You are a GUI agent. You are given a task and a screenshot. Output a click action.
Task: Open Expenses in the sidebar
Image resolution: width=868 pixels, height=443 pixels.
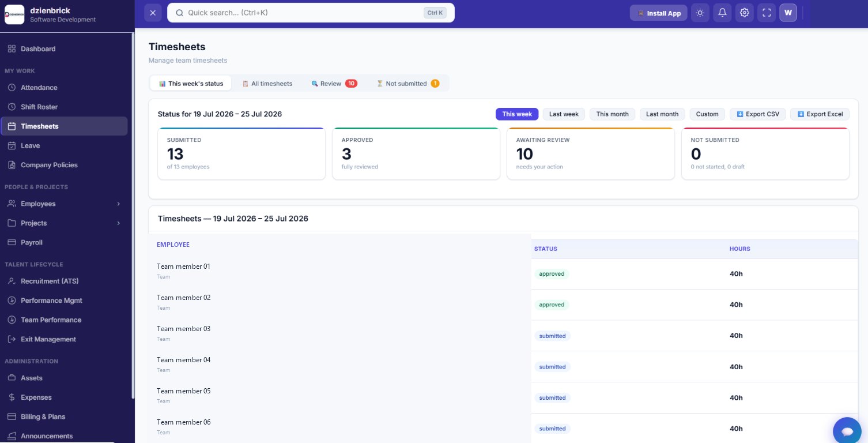[x=64, y=397]
